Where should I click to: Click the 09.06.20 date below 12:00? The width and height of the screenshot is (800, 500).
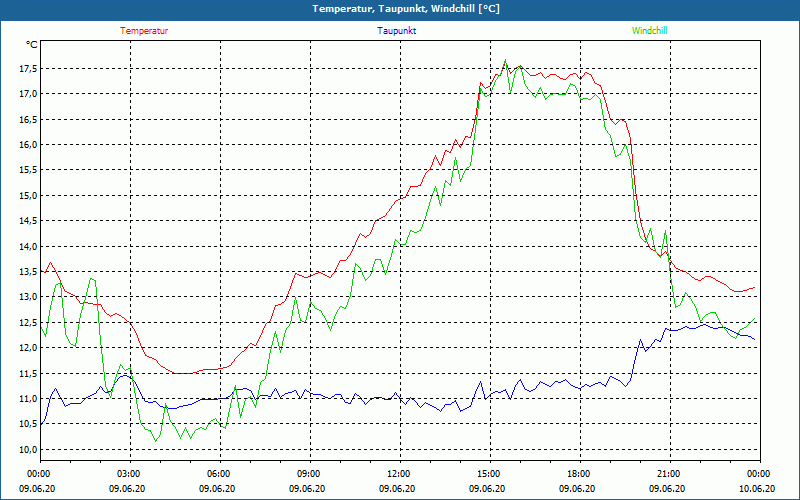click(x=397, y=489)
